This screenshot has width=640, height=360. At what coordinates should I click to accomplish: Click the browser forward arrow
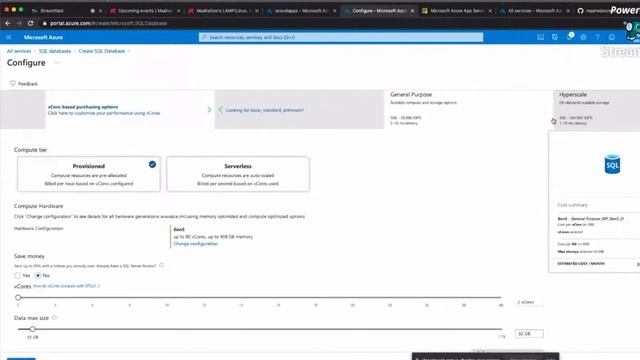(x=19, y=23)
